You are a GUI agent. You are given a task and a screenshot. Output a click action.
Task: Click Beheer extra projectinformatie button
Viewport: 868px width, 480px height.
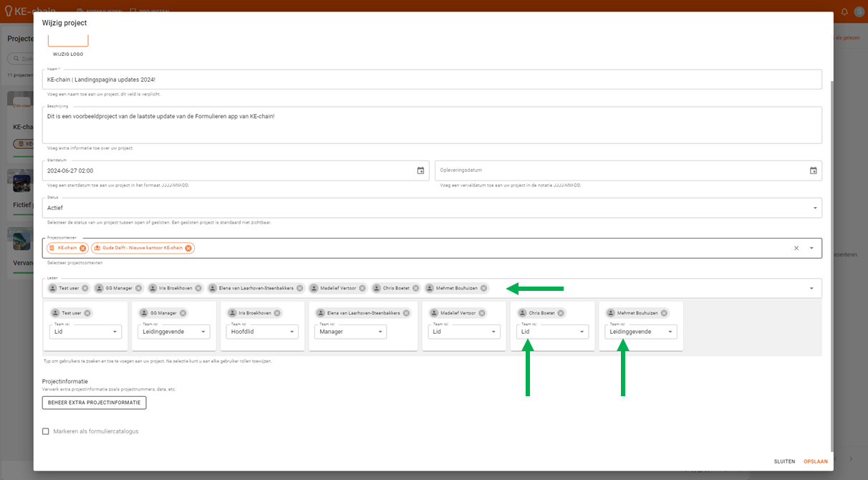pyautogui.click(x=94, y=403)
